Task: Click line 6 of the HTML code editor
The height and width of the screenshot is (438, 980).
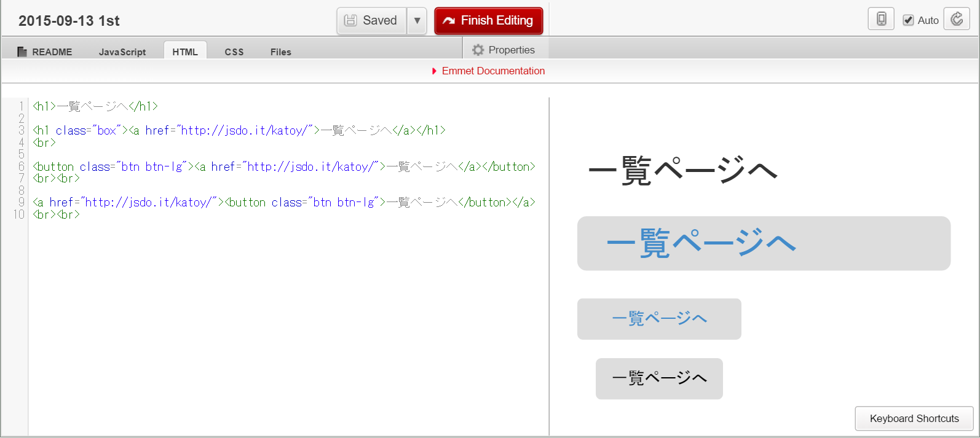Action: point(283,166)
